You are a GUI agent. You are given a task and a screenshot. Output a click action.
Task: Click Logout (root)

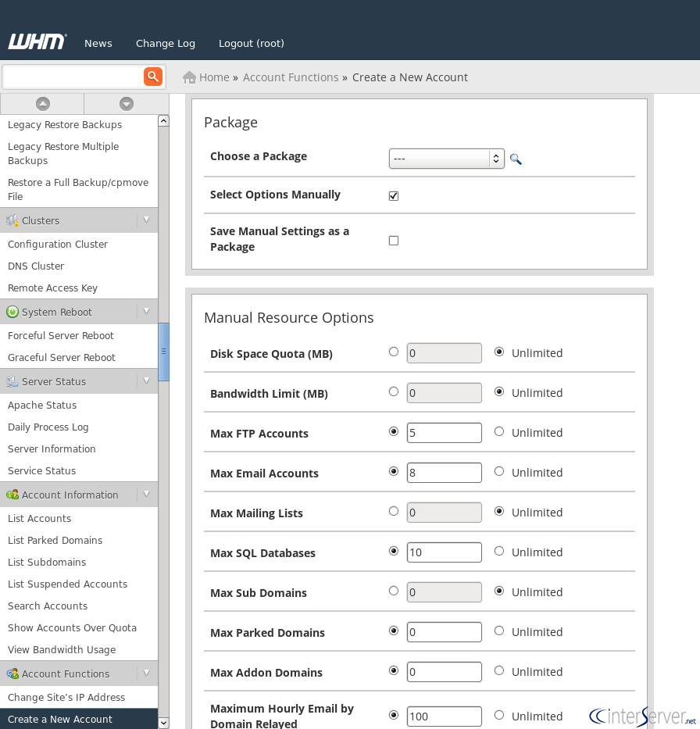click(252, 43)
